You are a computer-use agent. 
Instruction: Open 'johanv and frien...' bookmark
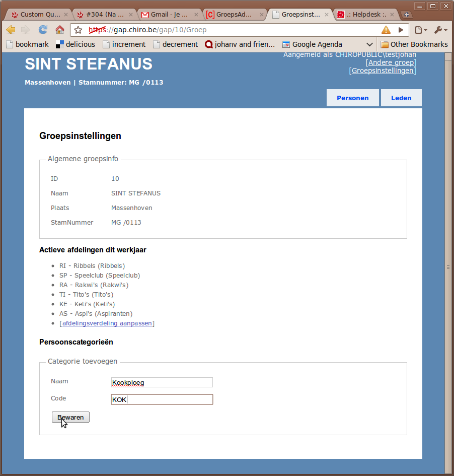(240, 44)
